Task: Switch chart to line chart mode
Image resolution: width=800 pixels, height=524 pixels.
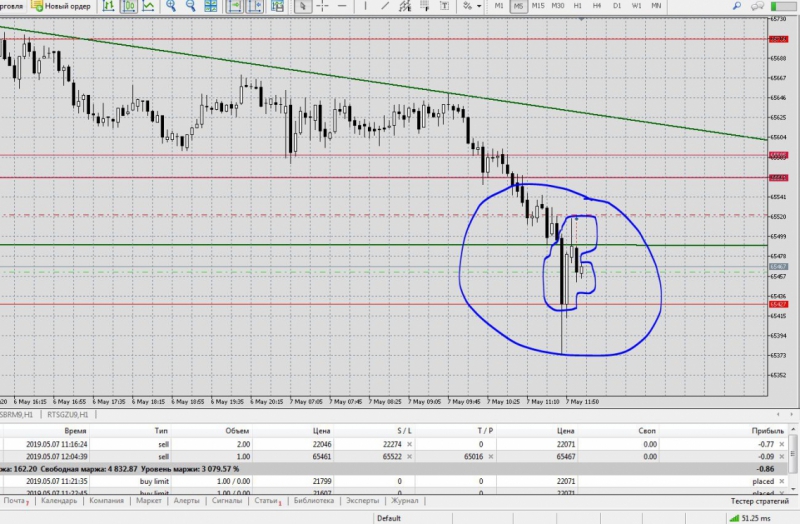Action: [x=148, y=6]
